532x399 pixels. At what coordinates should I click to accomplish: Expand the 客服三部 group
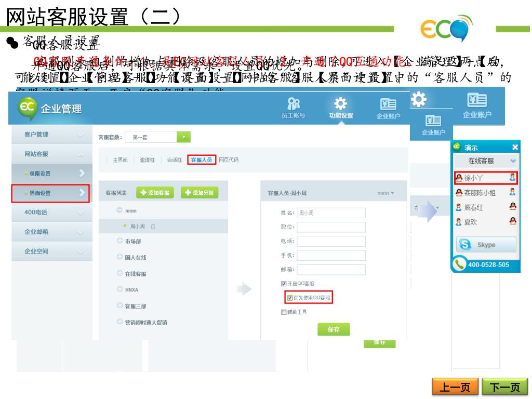tap(120, 305)
